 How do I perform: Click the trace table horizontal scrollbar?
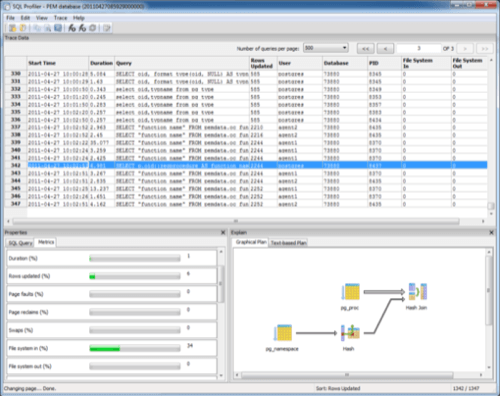point(236,221)
